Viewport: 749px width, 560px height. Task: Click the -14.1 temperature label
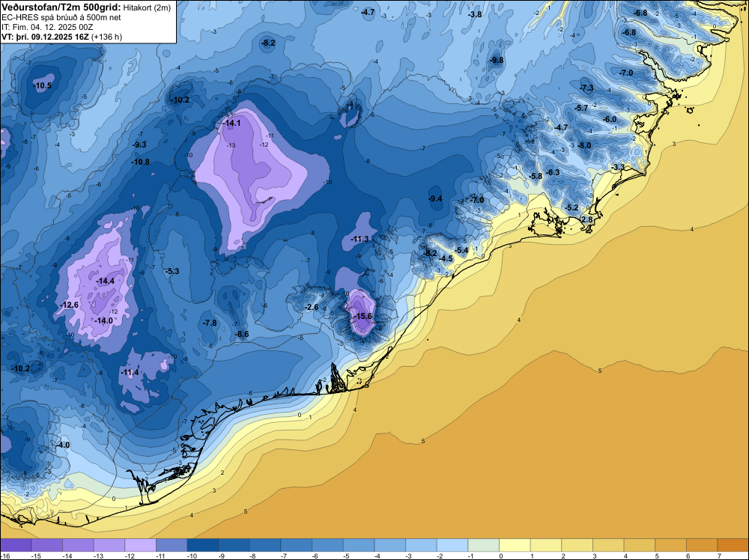pyautogui.click(x=231, y=123)
